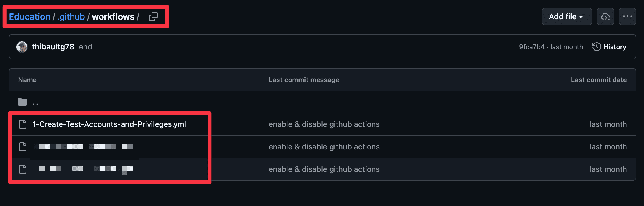644x206 pixels.
Task: Click the cloud icon button
Action: click(x=605, y=16)
